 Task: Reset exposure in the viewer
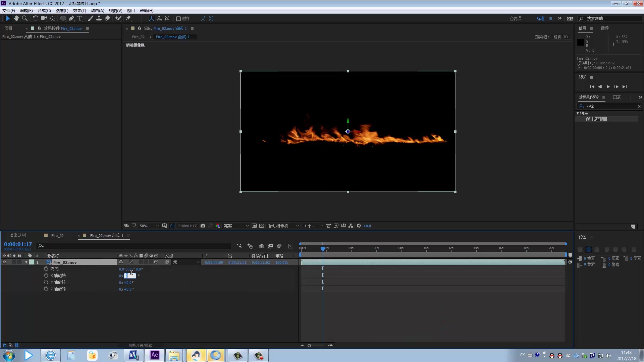click(x=359, y=226)
